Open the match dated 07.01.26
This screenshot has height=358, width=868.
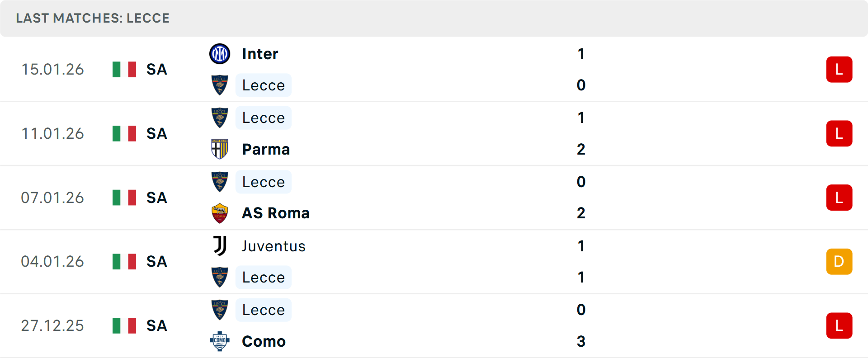434,198
